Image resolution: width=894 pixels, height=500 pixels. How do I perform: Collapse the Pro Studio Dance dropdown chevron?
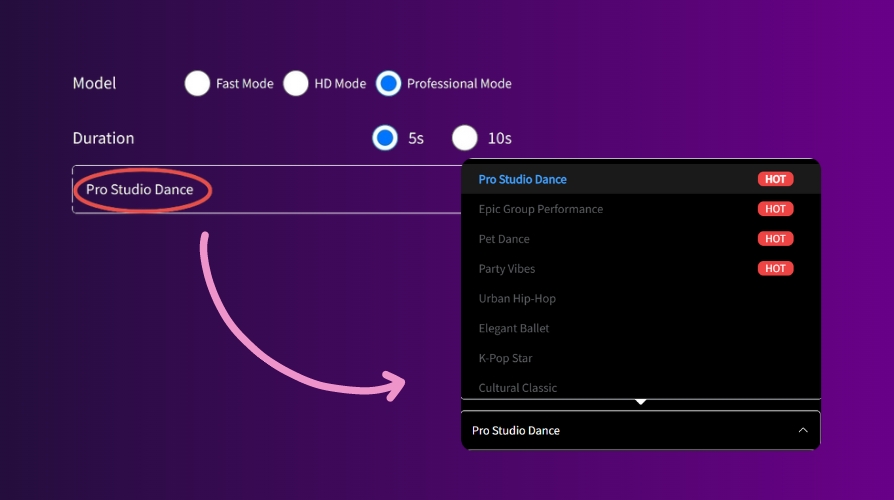(803, 430)
